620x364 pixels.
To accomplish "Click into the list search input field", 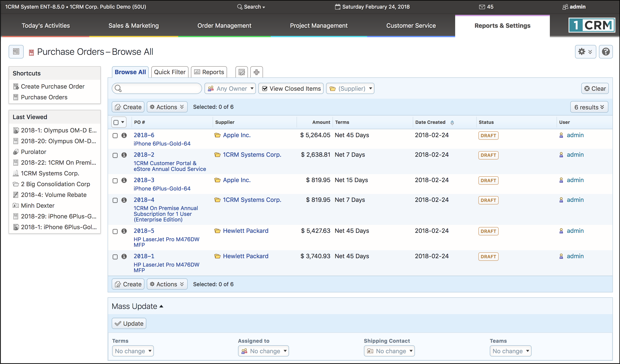I will tap(157, 89).
